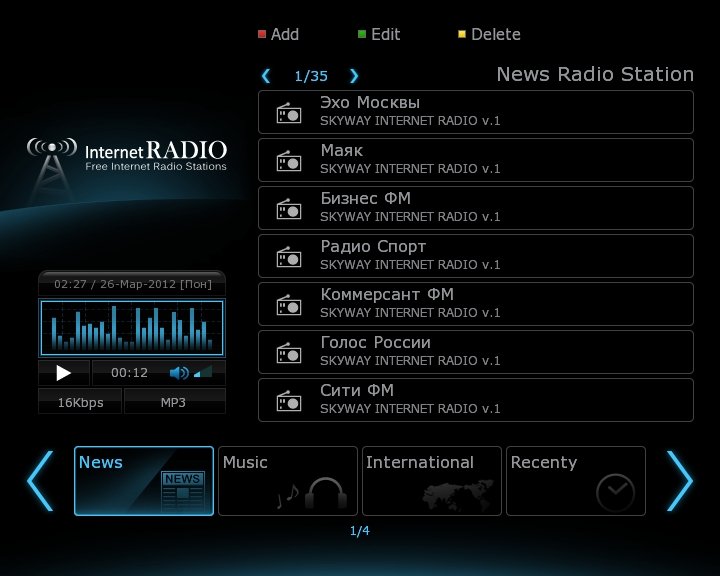
Task: Select station Сити ФМ
Action: pyautogui.click(x=476, y=400)
